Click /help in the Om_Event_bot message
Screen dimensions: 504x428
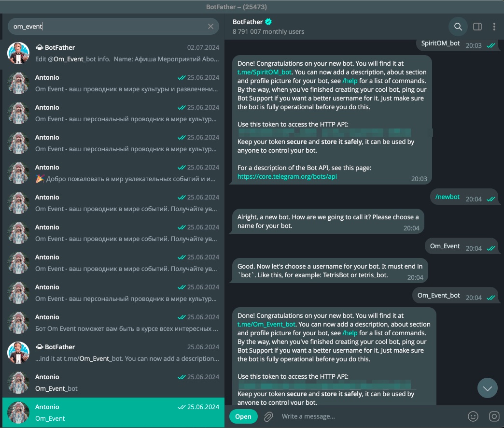pos(350,333)
